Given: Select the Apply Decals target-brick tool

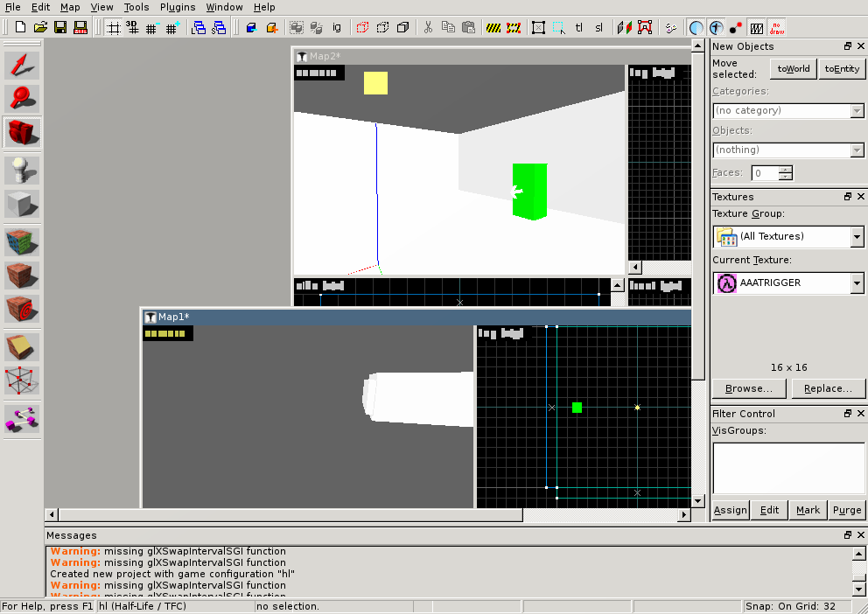Looking at the screenshot, I should coord(22,309).
